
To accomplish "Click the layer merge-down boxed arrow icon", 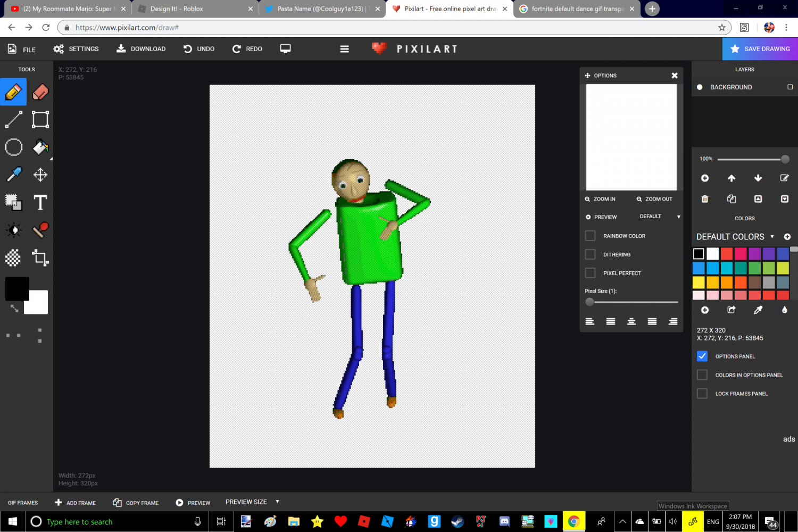I will (x=785, y=199).
